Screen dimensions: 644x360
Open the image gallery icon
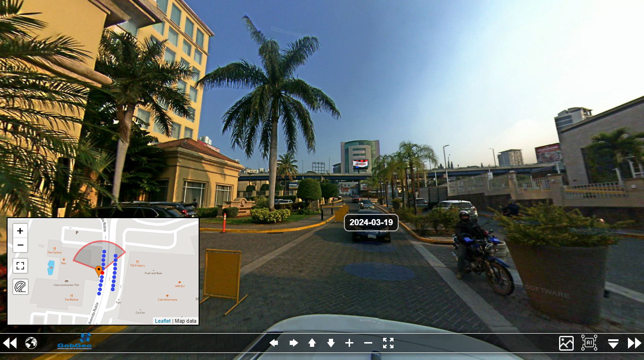(566, 343)
